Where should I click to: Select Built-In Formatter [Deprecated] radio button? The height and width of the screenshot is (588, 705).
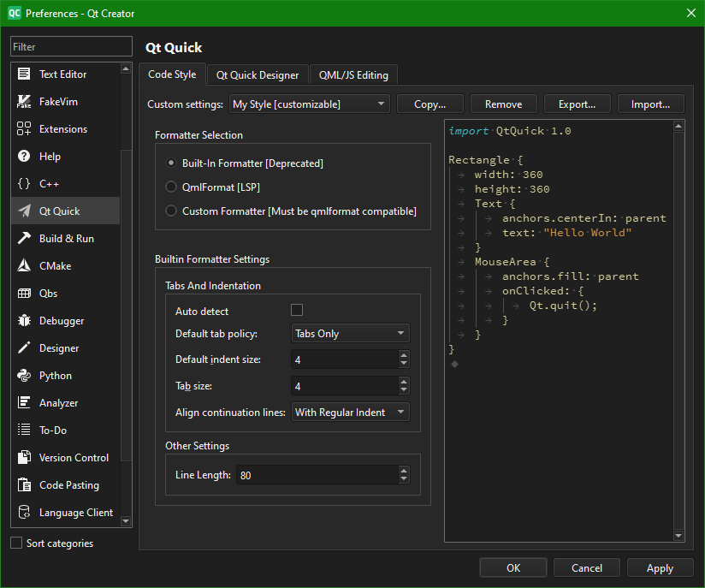click(171, 163)
